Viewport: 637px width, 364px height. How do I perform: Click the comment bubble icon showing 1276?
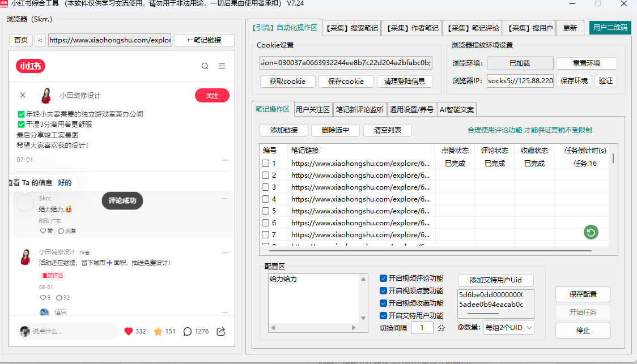pyautogui.click(x=188, y=331)
